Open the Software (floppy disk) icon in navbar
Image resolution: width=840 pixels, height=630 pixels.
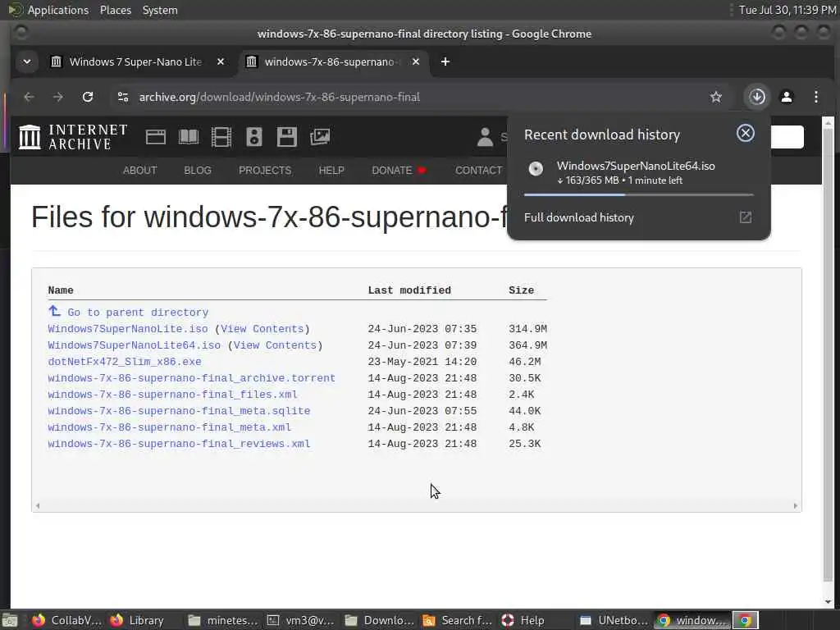(286, 137)
